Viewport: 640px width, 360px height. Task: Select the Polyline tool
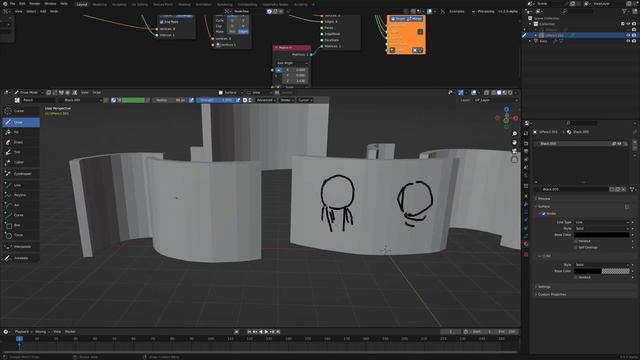[21, 195]
